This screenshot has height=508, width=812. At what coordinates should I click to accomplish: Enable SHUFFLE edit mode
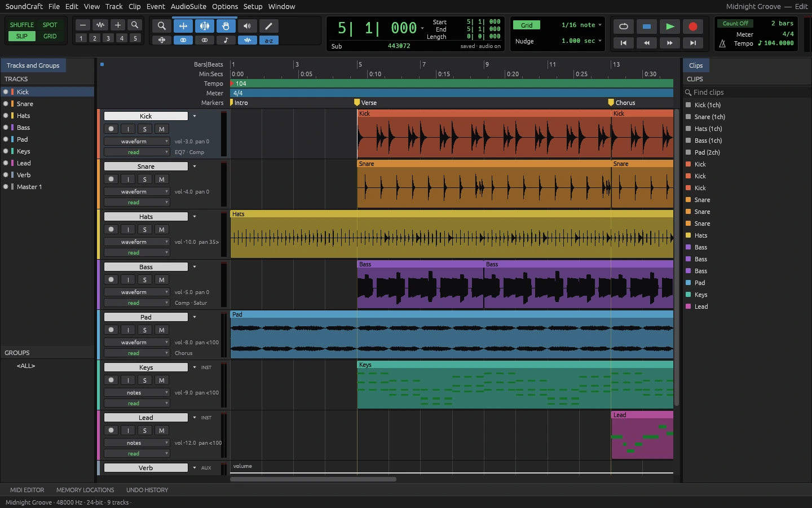pyautogui.click(x=22, y=25)
